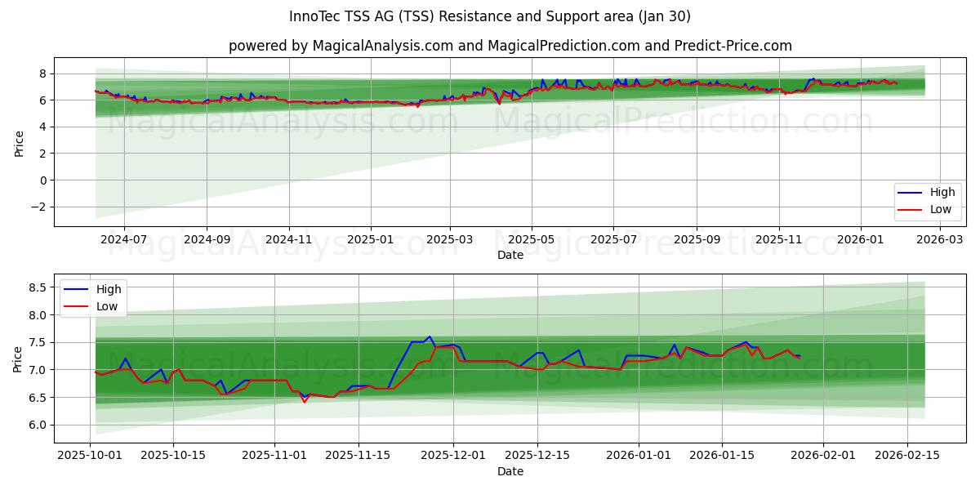Click the '2024-11' x-axis label in the top chart
This screenshot has height=490, width=980.
289,240
